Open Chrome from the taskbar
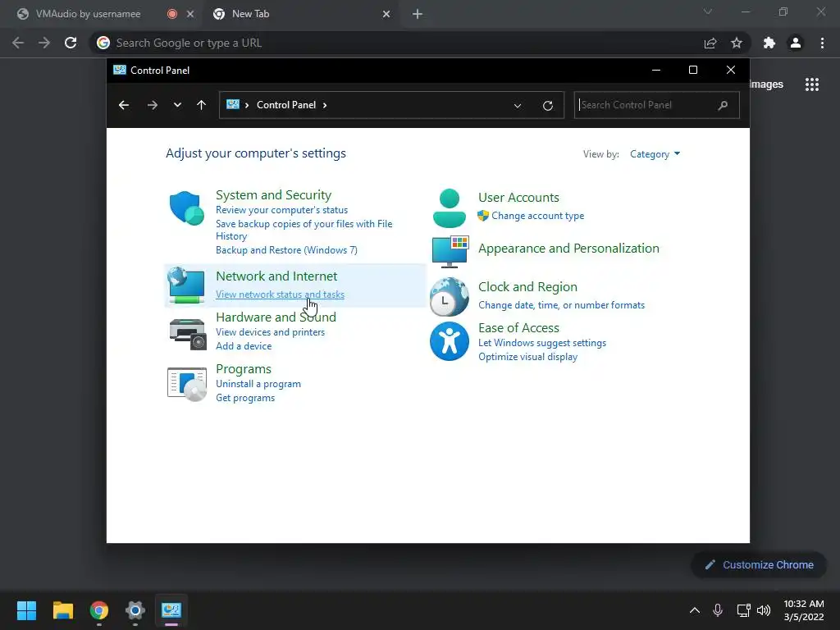The height and width of the screenshot is (630, 840). coord(99,610)
